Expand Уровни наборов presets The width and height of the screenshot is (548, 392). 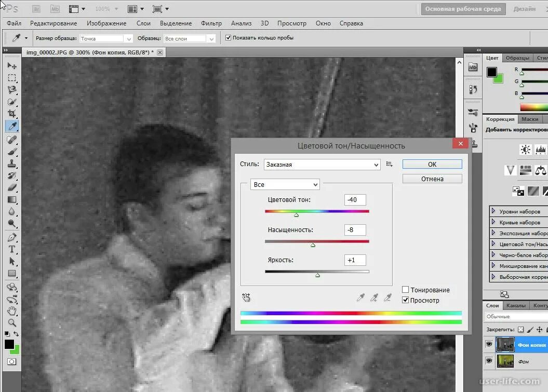tap(493, 211)
